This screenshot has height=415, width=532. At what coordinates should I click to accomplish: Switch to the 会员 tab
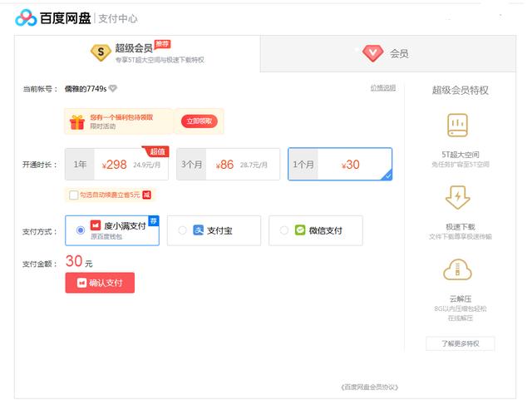[388, 53]
